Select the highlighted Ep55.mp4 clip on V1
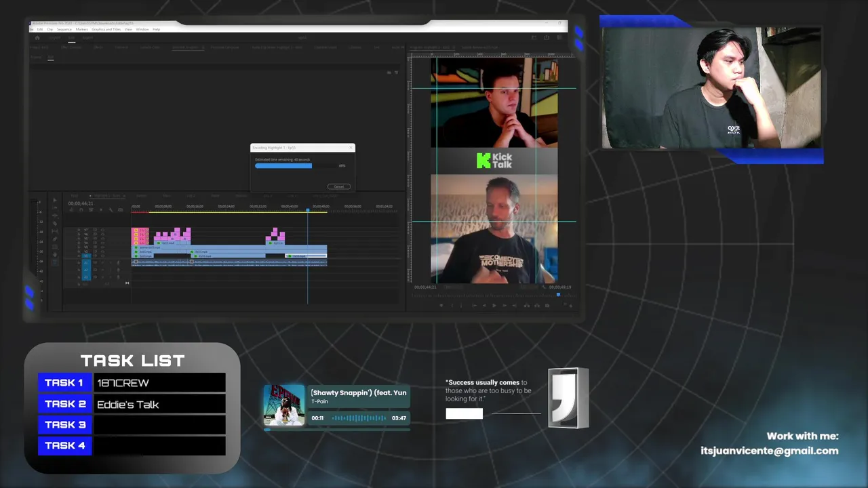 [x=307, y=256]
